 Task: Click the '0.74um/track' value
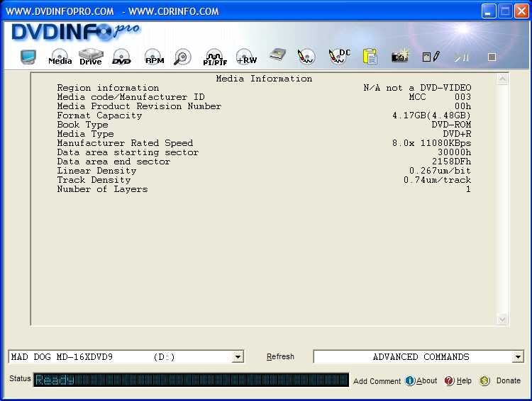pyautogui.click(x=438, y=180)
